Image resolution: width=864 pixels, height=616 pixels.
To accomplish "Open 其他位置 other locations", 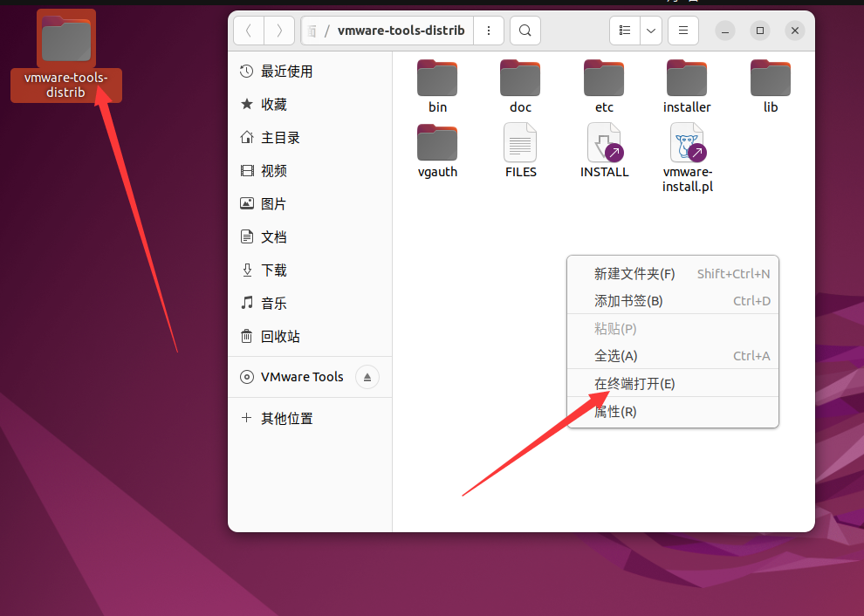I will [310, 418].
